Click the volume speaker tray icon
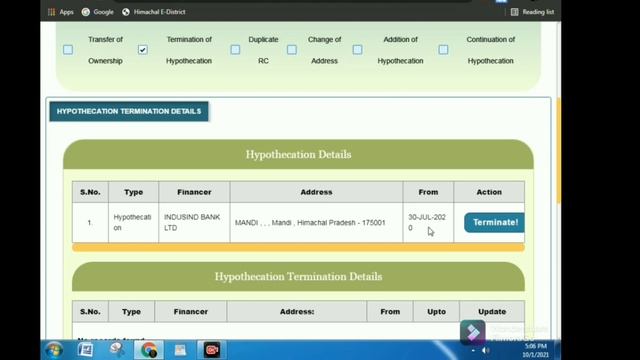 click(x=485, y=350)
